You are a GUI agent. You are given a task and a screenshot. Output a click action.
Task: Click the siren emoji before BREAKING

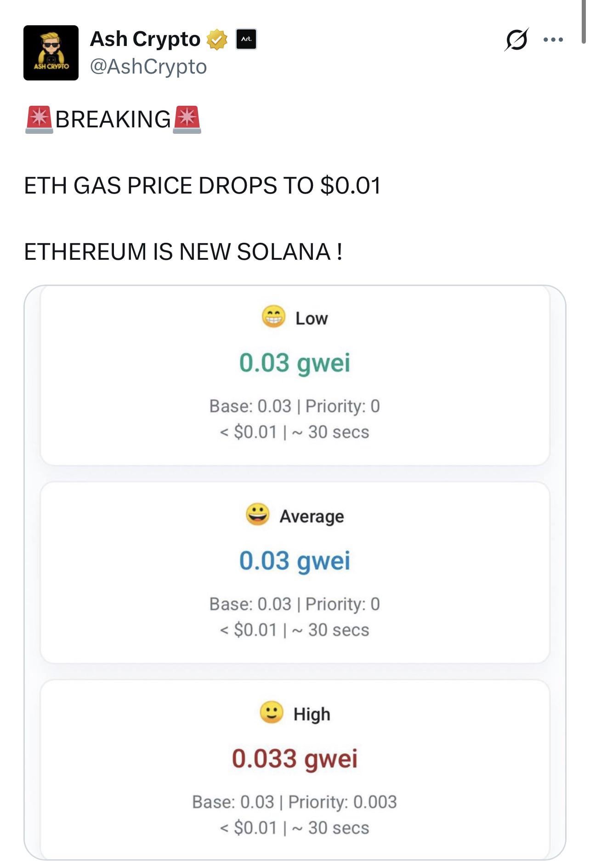(39, 120)
